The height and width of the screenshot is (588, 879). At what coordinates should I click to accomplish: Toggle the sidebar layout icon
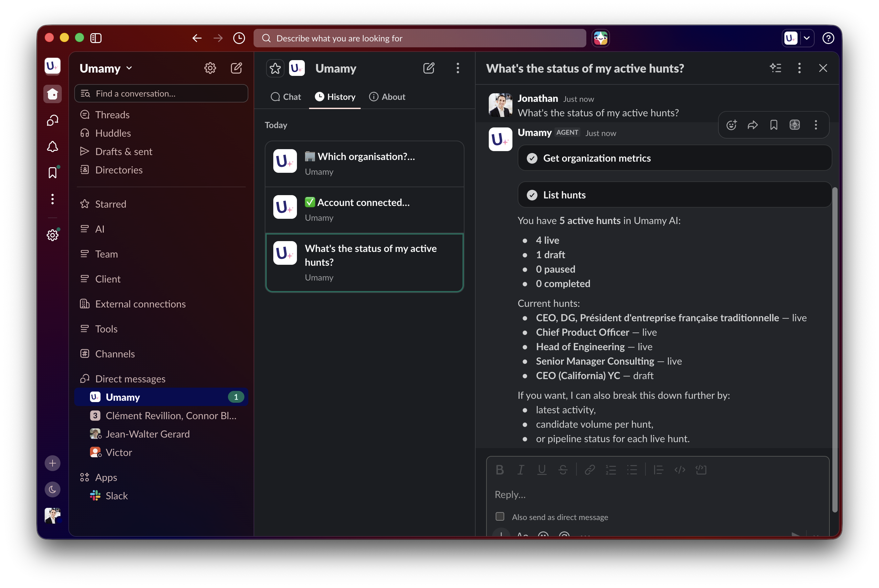[x=96, y=38]
